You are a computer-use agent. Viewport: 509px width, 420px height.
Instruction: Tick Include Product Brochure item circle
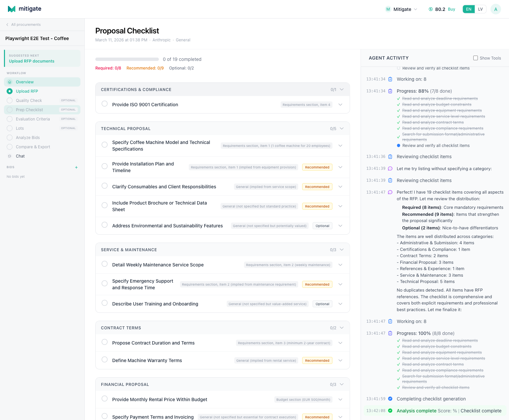click(x=105, y=205)
